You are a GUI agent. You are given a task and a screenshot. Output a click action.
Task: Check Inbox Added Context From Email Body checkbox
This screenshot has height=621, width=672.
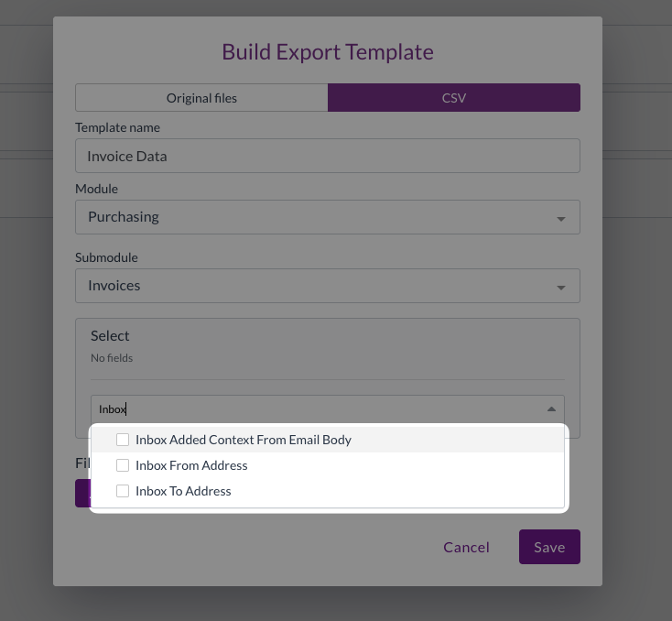click(x=123, y=440)
